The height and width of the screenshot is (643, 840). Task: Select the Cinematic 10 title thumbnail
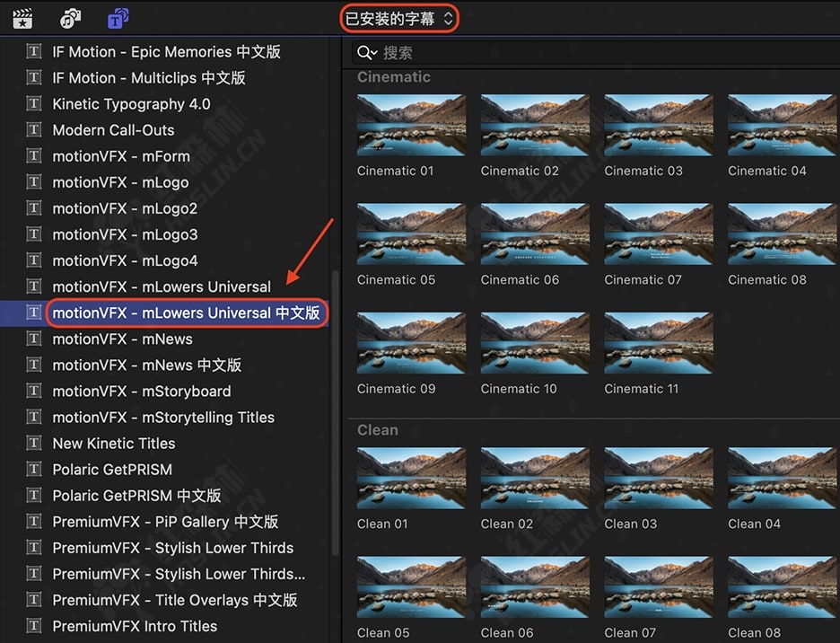click(535, 343)
